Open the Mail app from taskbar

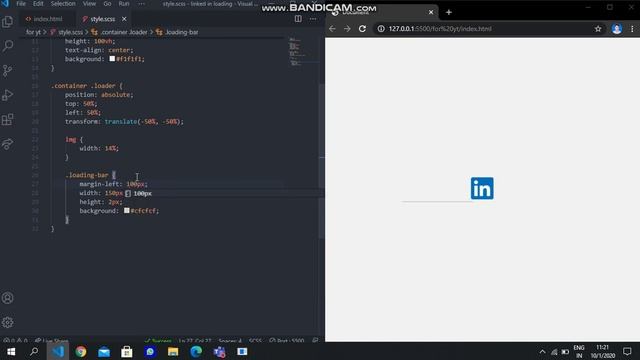pyautogui.click(x=104, y=351)
